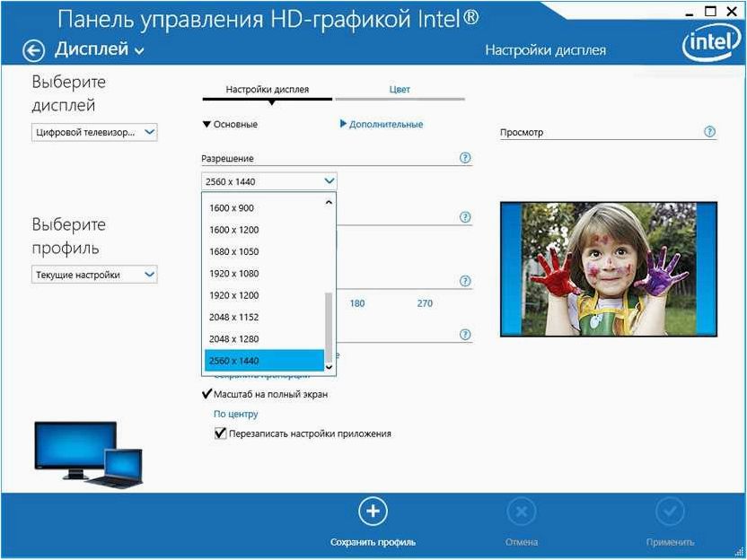Open the Дисплей section dropdown
Image resolution: width=747 pixels, height=560 pixels.
[99, 49]
